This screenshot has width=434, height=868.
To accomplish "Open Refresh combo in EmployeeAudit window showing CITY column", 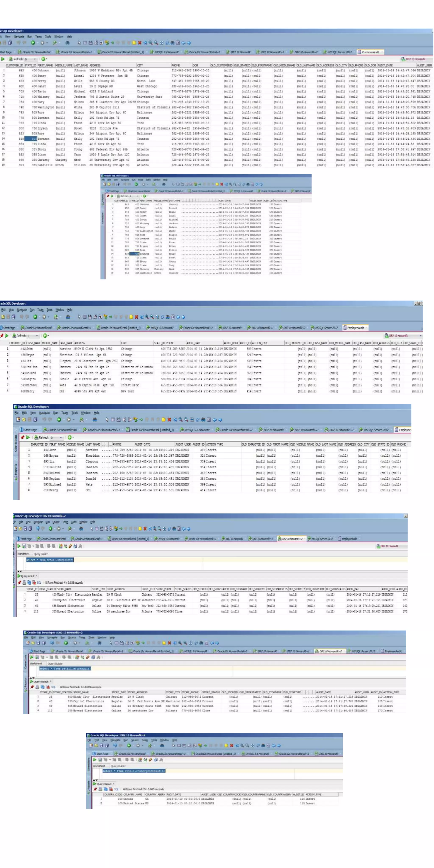I will pyautogui.click(x=33, y=336).
